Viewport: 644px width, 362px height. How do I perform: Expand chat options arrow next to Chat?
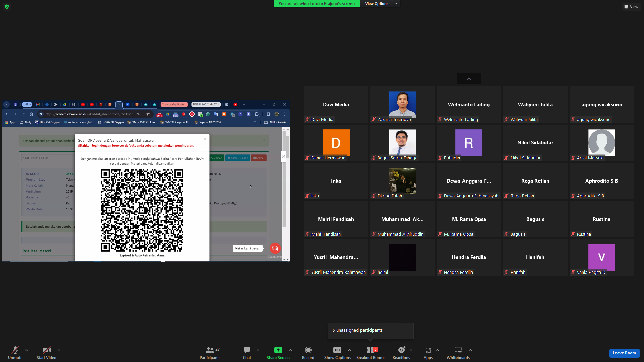258,350
